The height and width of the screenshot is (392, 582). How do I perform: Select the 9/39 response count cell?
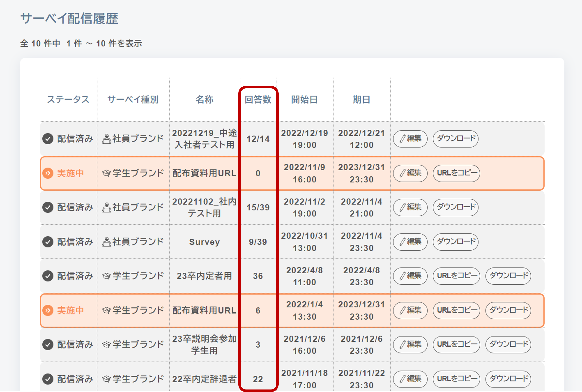point(258,242)
